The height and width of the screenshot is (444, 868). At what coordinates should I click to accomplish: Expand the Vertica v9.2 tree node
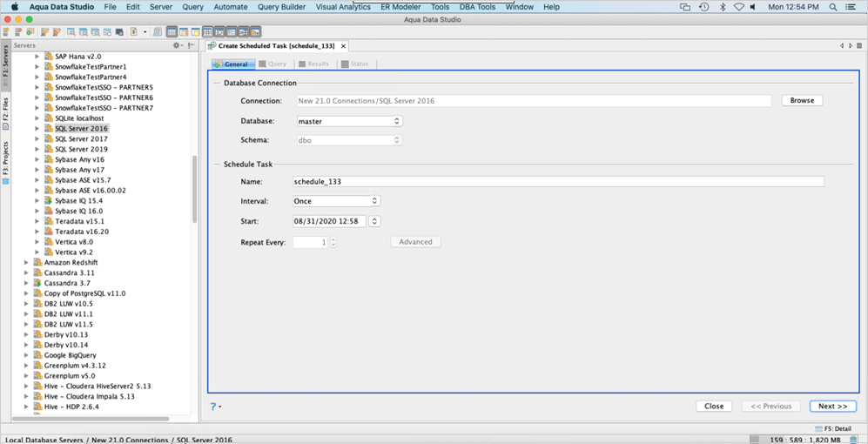(37, 252)
